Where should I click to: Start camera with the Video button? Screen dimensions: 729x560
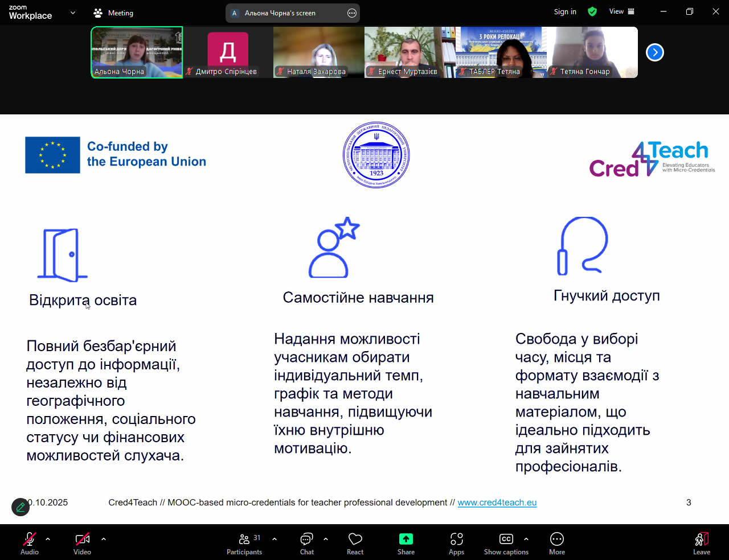[x=82, y=543]
